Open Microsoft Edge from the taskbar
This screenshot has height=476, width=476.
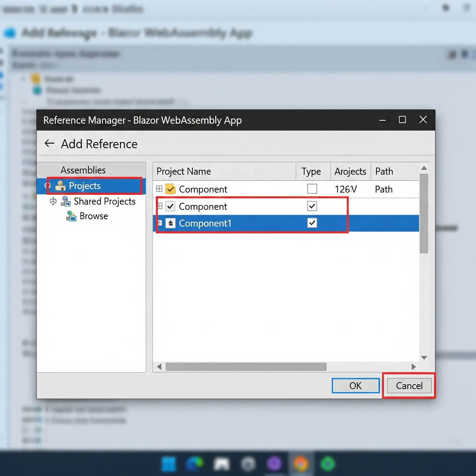(195, 464)
